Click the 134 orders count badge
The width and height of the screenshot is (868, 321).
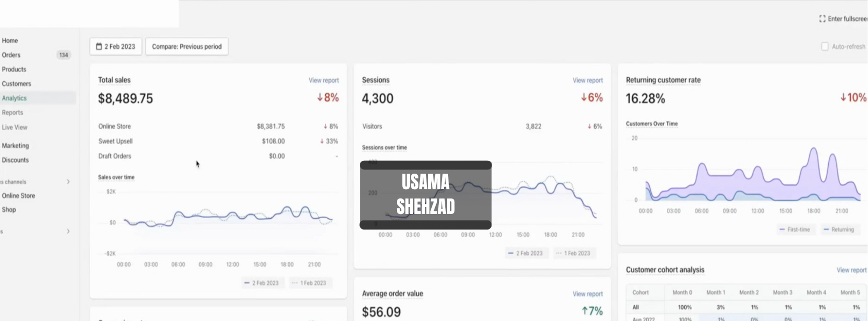(63, 55)
